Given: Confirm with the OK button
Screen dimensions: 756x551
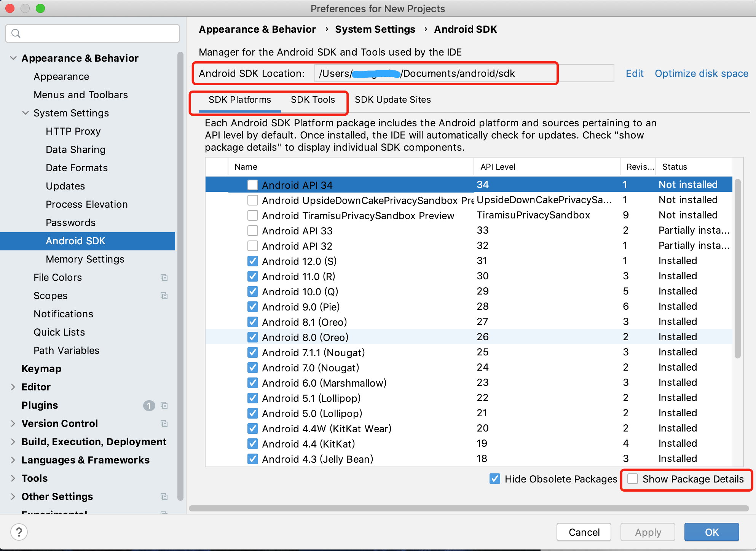Looking at the screenshot, I should pos(712,532).
